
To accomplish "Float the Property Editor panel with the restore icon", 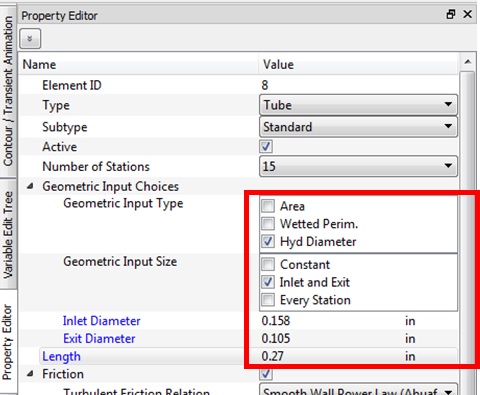I will tap(451, 14).
